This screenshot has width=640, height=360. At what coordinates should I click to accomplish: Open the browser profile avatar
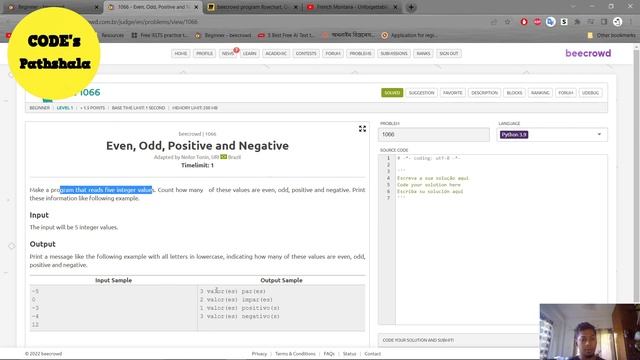(617, 22)
